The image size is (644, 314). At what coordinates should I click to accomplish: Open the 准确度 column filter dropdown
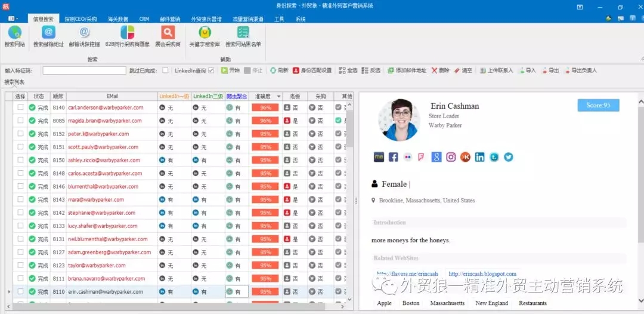[279, 97]
